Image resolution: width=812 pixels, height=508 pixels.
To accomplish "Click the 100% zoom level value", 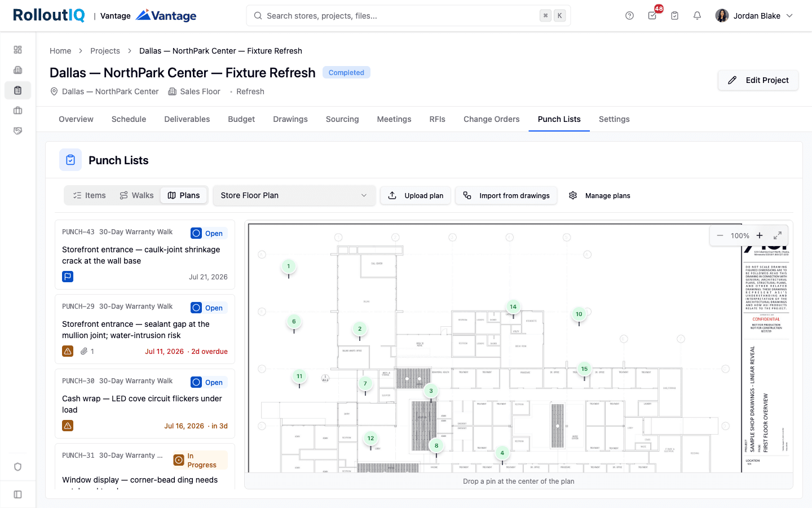I will click(740, 235).
